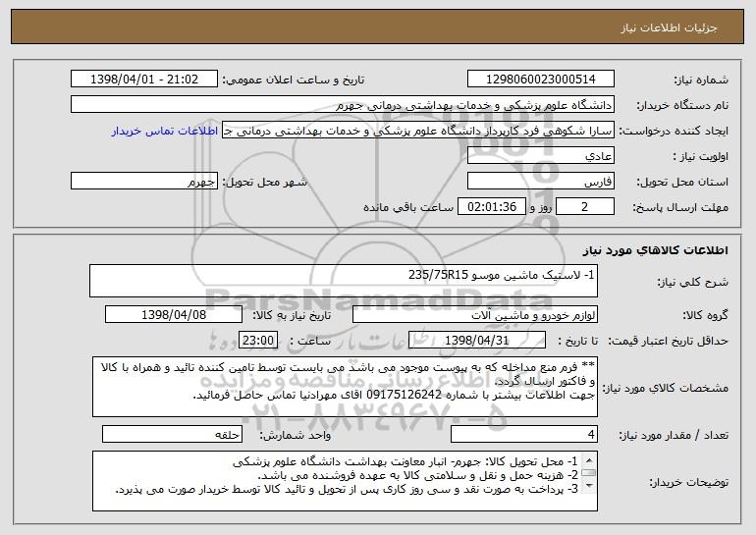Open the buyer contact information link
Image resolution: width=756 pixels, height=535 pixels.
pos(165,132)
